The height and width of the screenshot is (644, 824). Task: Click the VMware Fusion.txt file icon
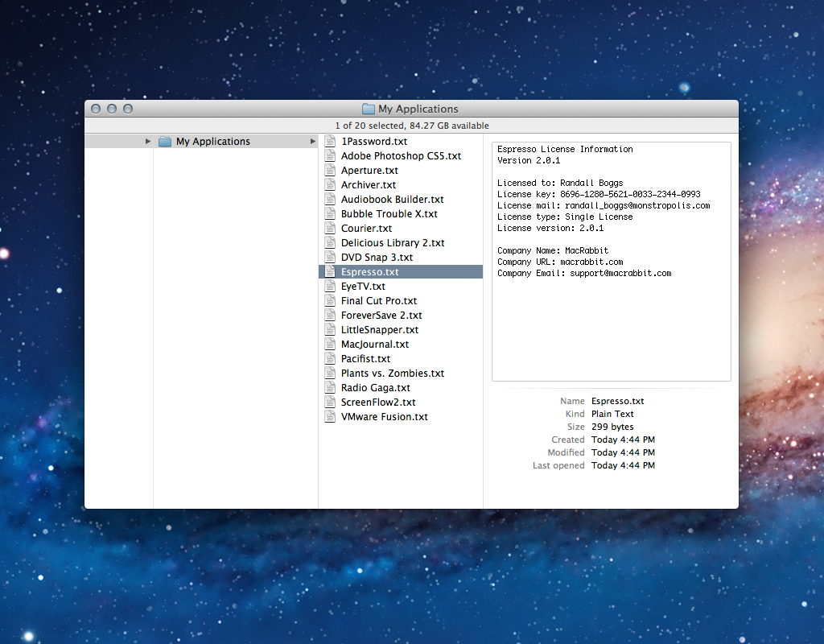tap(330, 416)
